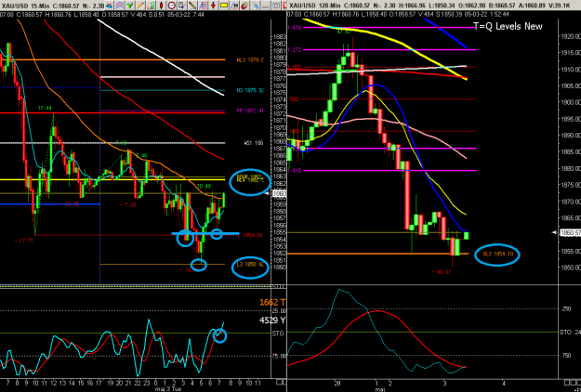This screenshot has width=581, height=392.
Task: Click the 17.44 green swing label
Action: tap(45, 108)
